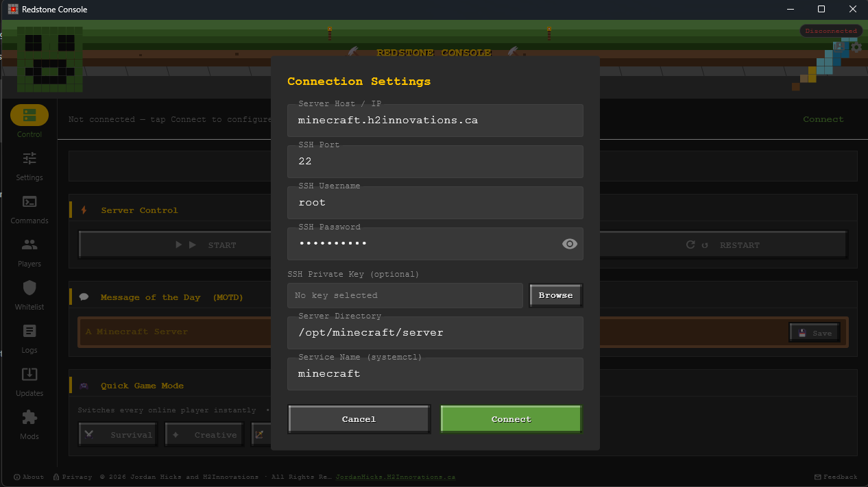This screenshot has height=487, width=868.
Task: Click the Server Host / IP field
Action: pos(435,121)
